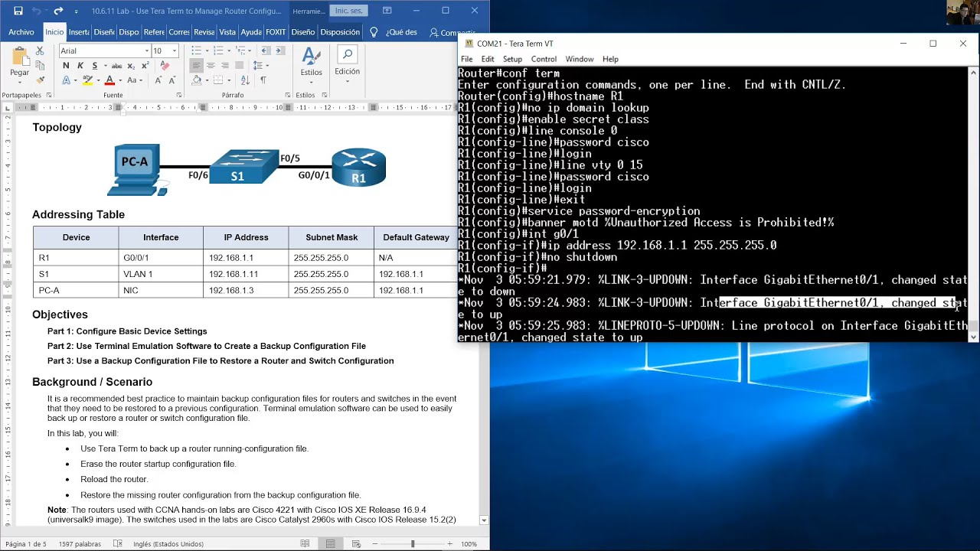Switch to the Vista ribbon tab
Viewport: 980px width, 551px height.
[227, 32]
